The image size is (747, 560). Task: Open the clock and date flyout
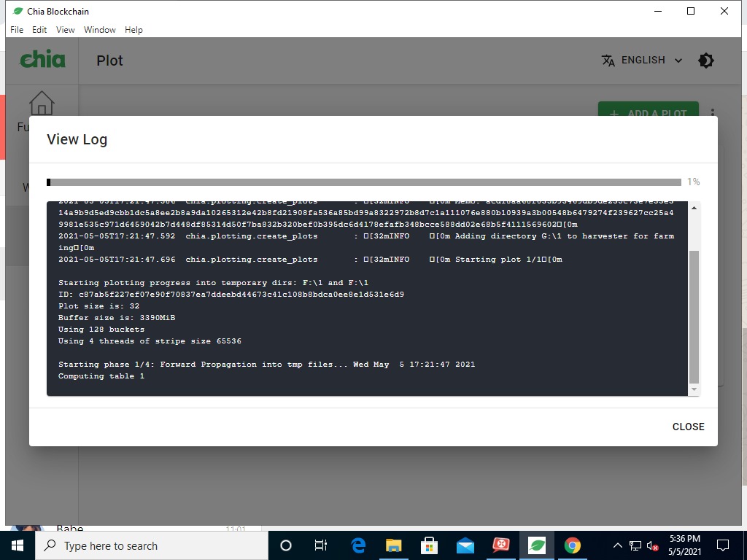click(x=684, y=545)
